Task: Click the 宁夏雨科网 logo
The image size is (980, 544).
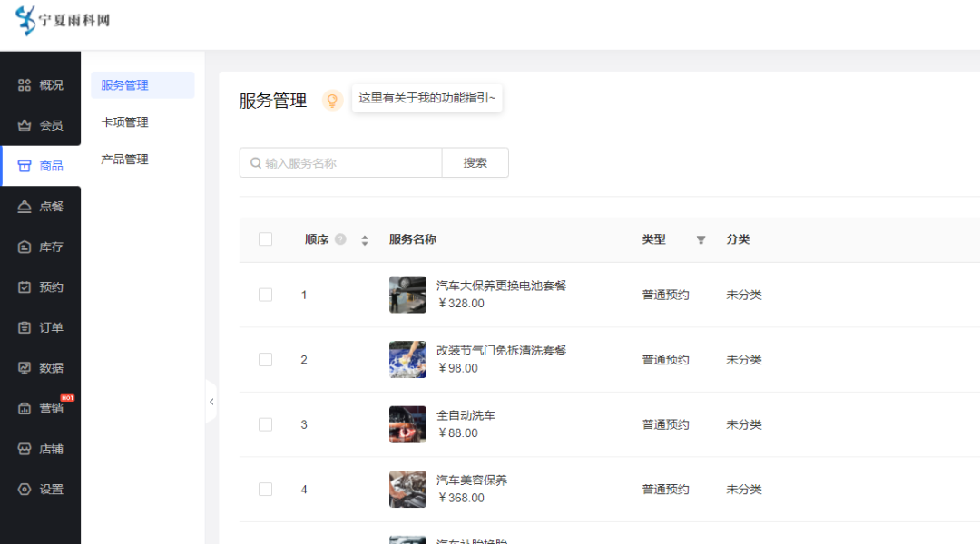Action: (x=63, y=21)
